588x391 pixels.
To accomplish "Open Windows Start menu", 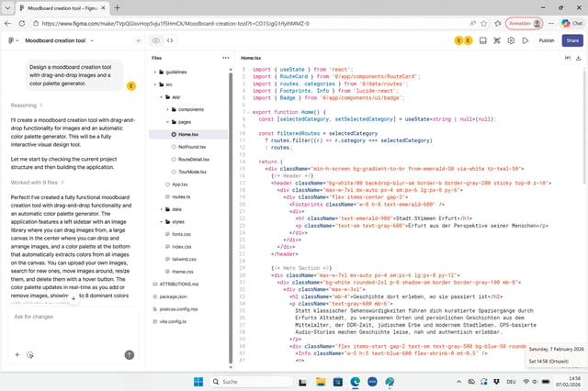I will 198,382.
